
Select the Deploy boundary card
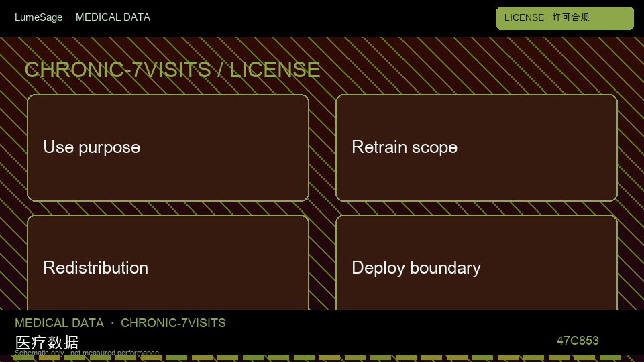[476, 262]
